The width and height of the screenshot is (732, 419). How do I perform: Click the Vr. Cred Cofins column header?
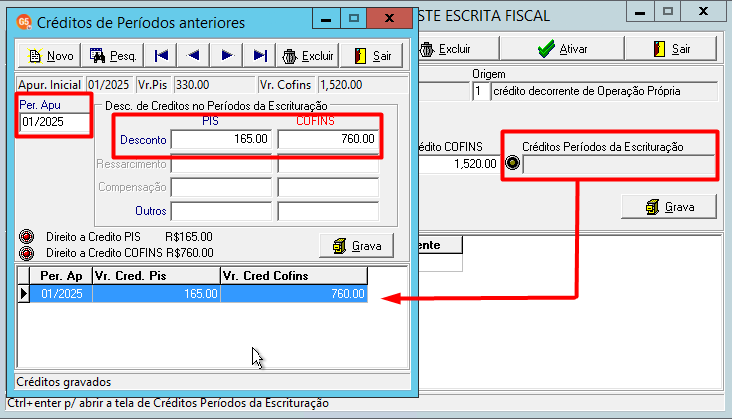point(294,276)
